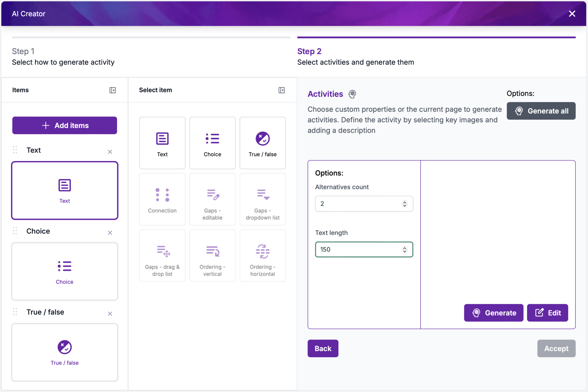Collapse the Select item panel
Image resolution: width=588 pixels, height=392 pixels.
282,90
